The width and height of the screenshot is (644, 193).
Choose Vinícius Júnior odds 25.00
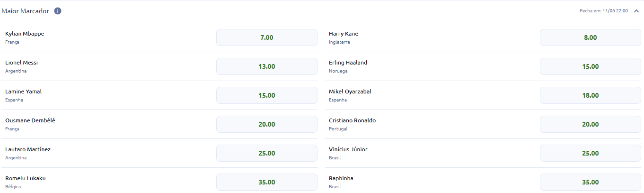click(x=591, y=153)
